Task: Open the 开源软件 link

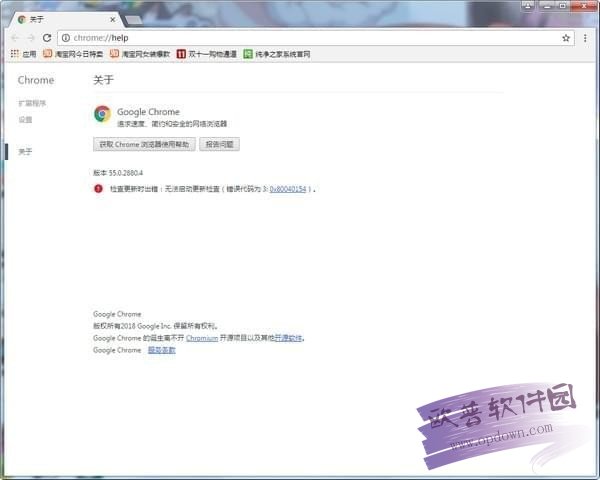Action: click(288, 338)
